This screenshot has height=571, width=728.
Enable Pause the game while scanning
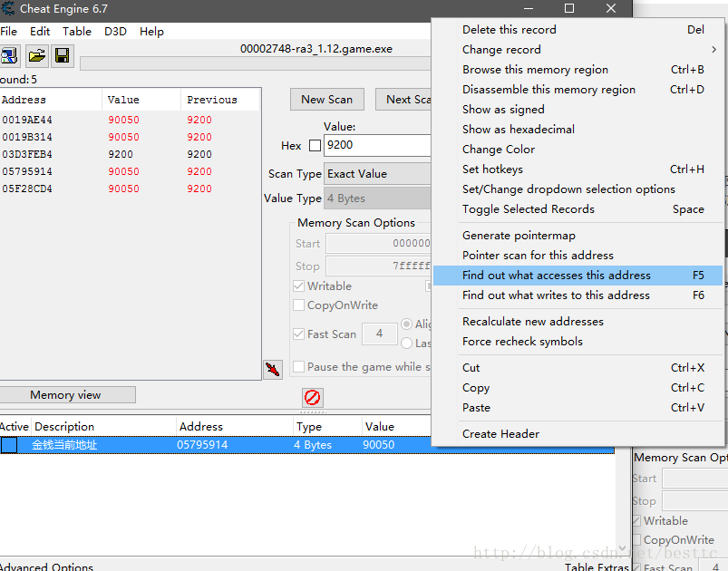coord(298,367)
